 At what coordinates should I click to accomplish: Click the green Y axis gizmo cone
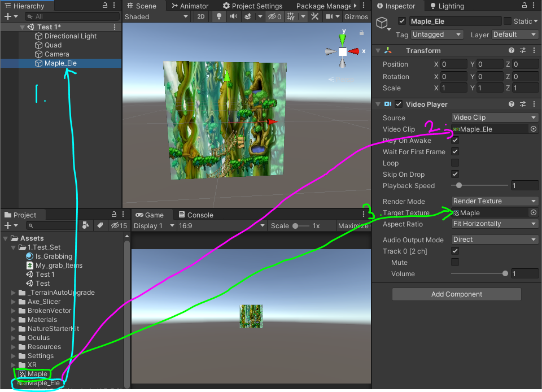pyautogui.click(x=343, y=39)
